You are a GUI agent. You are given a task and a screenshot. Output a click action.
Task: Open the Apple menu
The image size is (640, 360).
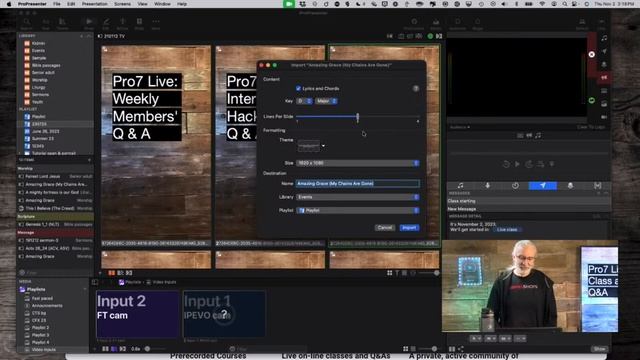coord(9,4)
